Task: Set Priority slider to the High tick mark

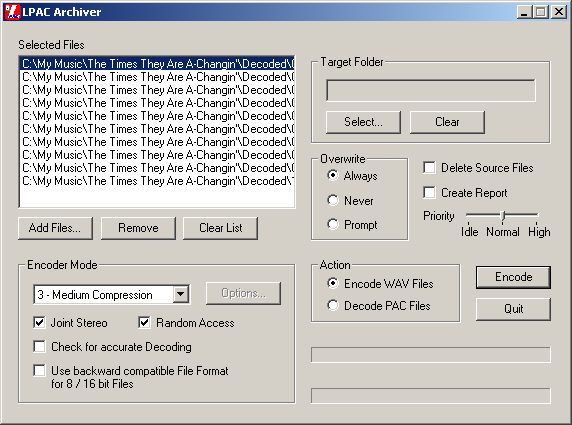Action: [x=537, y=223]
